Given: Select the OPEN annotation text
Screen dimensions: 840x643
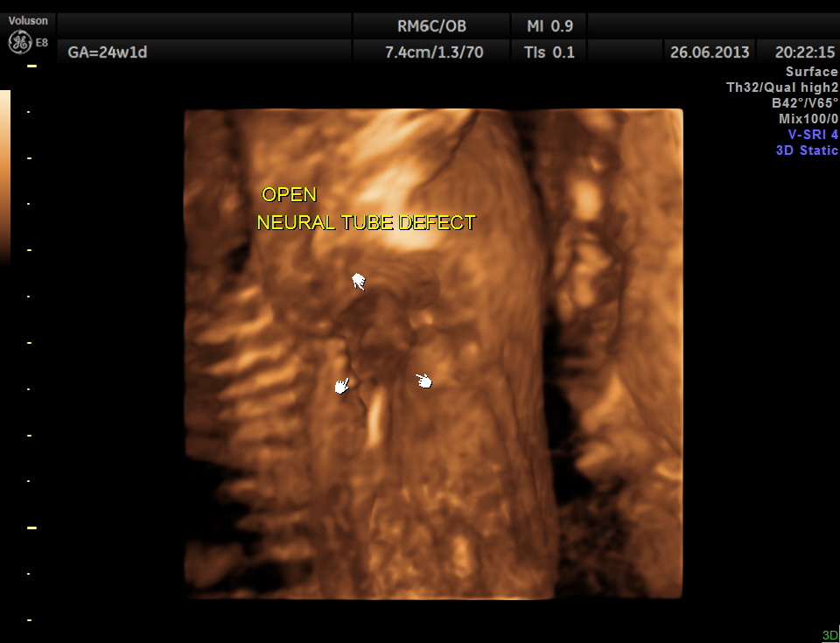Looking at the screenshot, I should coord(290,194).
